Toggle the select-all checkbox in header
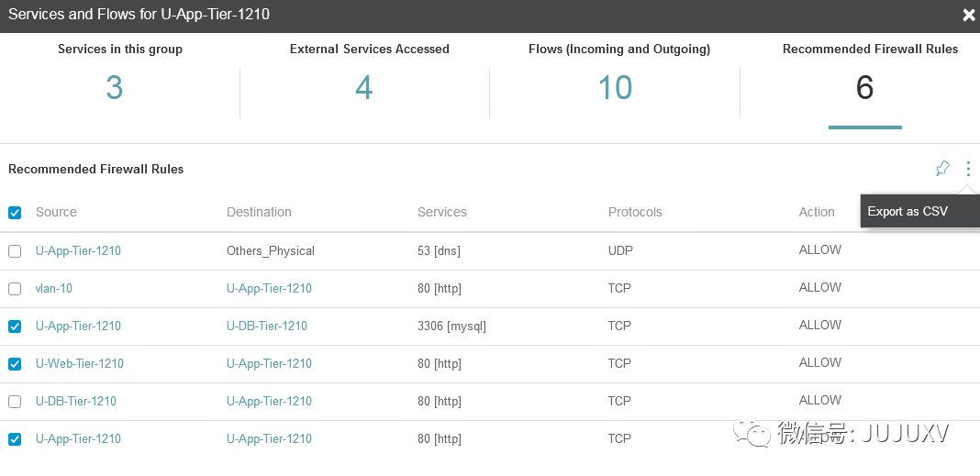The image size is (980, 476). 15,213
